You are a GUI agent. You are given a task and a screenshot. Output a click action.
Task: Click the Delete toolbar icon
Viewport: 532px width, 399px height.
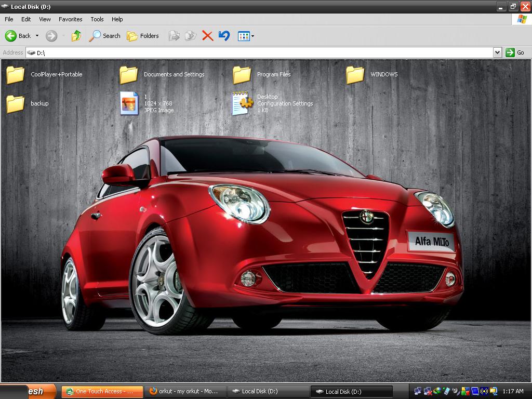click(207, 35)
